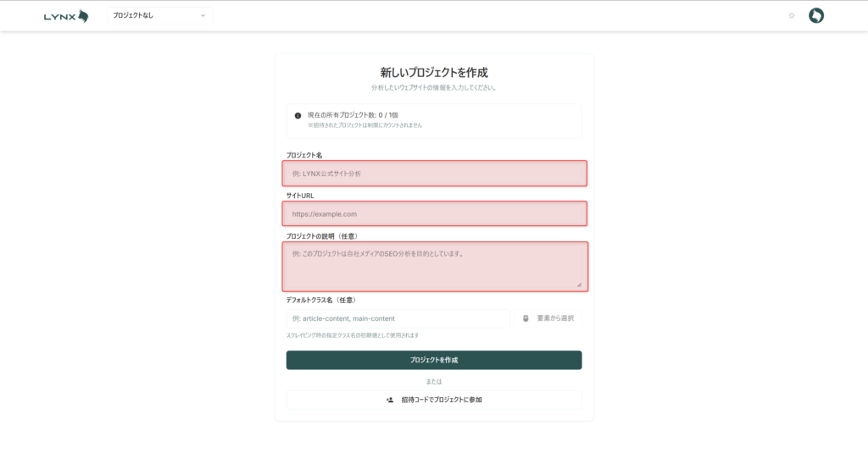Click the サイトURL field label
The width and height of the screenshot is (868, 453).
click(x=300, y=196)
